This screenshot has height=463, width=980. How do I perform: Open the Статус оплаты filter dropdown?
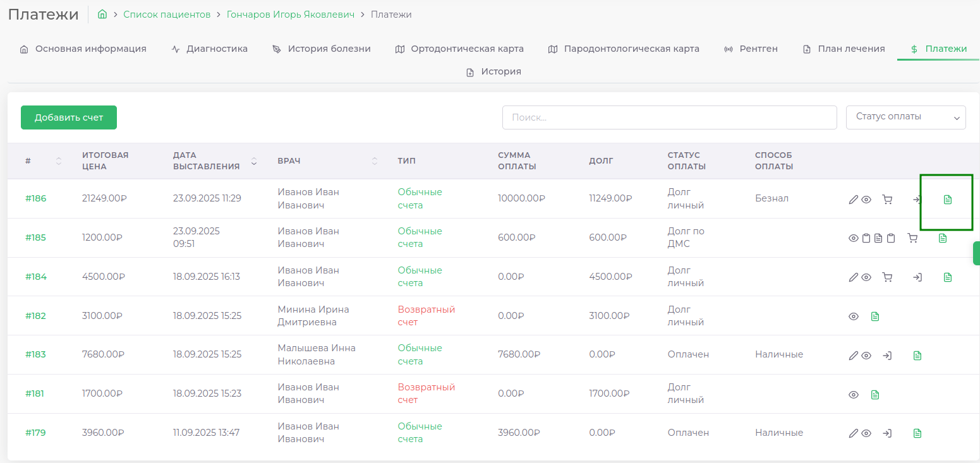tap(905, 117)
